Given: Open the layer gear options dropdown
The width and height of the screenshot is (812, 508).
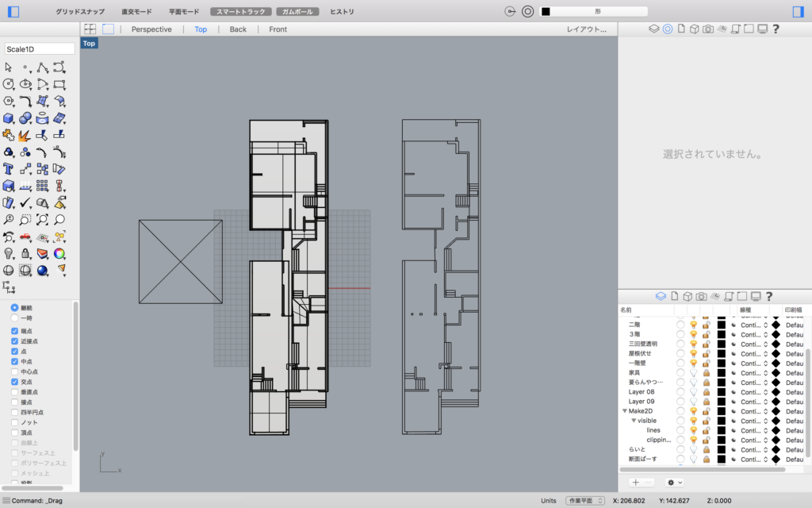Looking at the screenshot, I should point(674,482).
